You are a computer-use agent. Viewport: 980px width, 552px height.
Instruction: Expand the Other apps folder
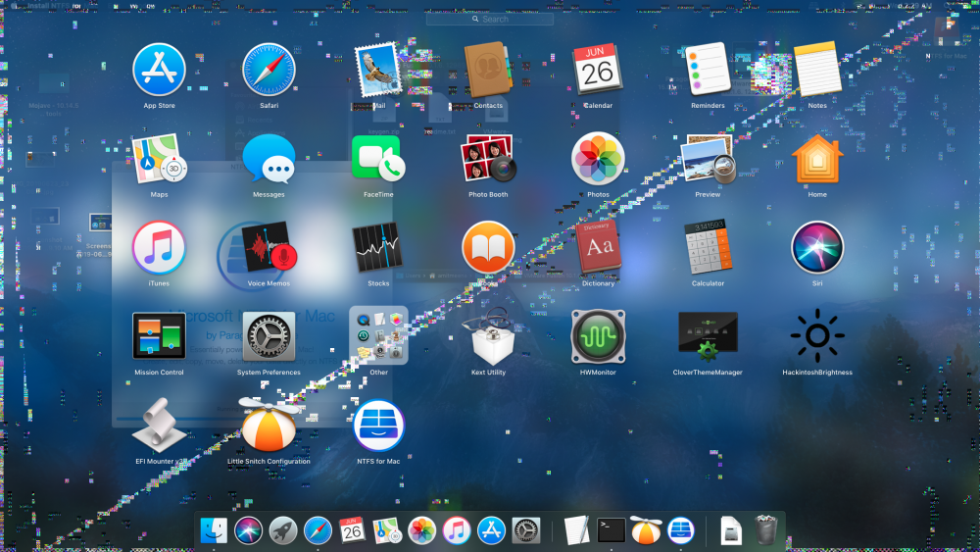[x=378, y=335]
